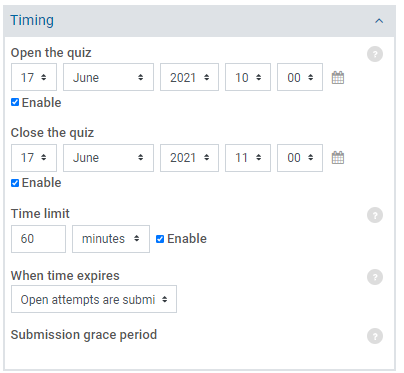Show help for Time limit
404x373 pixels.
(x=375, y=215)
